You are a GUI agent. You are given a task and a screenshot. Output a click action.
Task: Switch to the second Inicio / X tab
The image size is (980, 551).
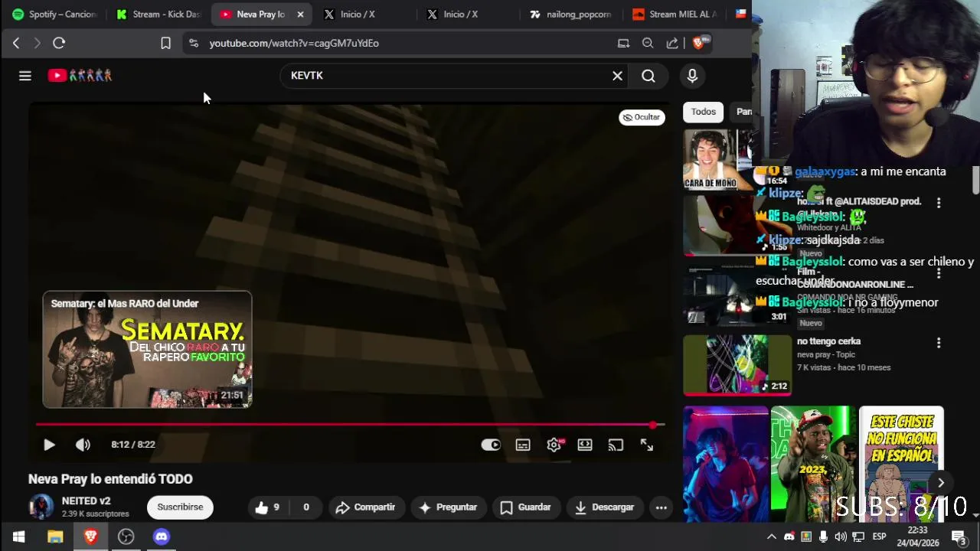463,15
